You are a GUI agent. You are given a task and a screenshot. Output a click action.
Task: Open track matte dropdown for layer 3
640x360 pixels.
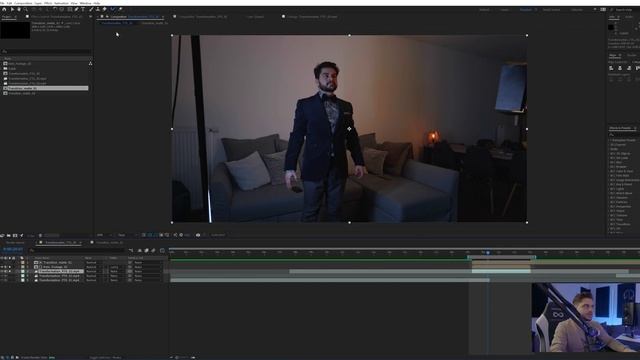coord(114,271)
